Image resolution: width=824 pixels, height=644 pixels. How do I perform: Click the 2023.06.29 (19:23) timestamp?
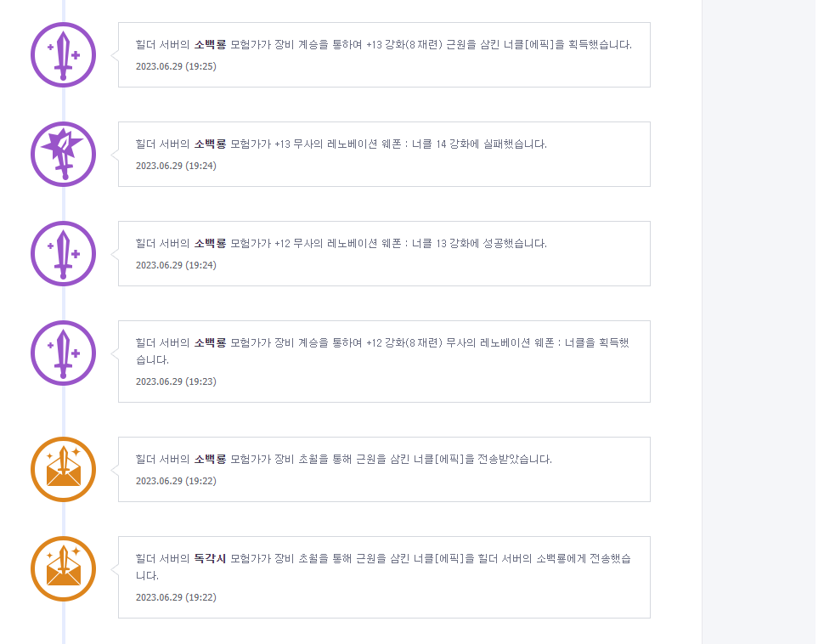pos(176,381)
